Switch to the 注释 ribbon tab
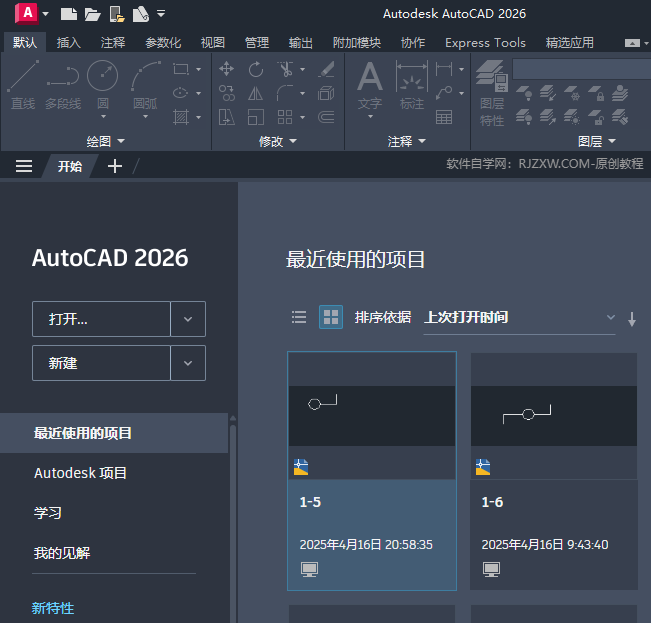Screen dimensions: 651x623 [x=113, y=42]
